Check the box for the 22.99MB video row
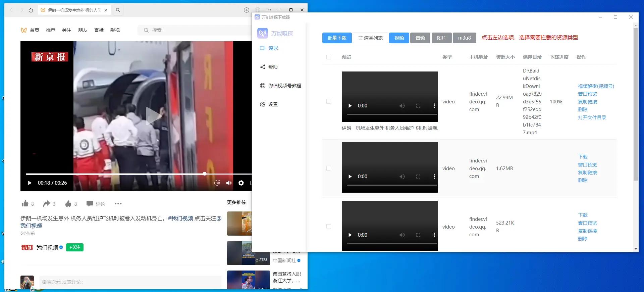 point(329,101)
